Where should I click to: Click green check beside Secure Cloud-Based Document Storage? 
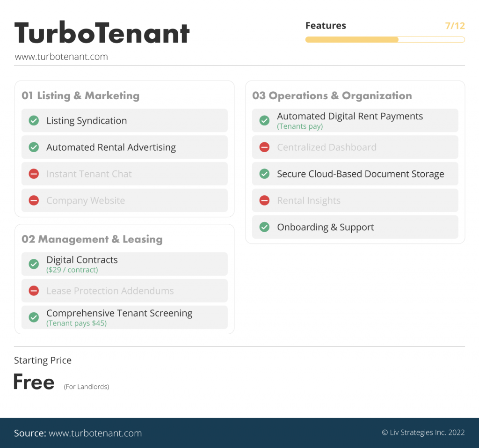264,174
